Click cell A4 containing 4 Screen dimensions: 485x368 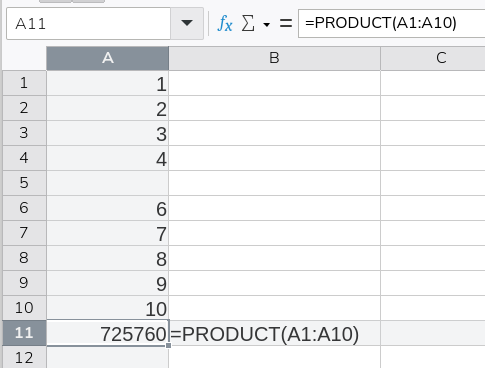point(108,158)
